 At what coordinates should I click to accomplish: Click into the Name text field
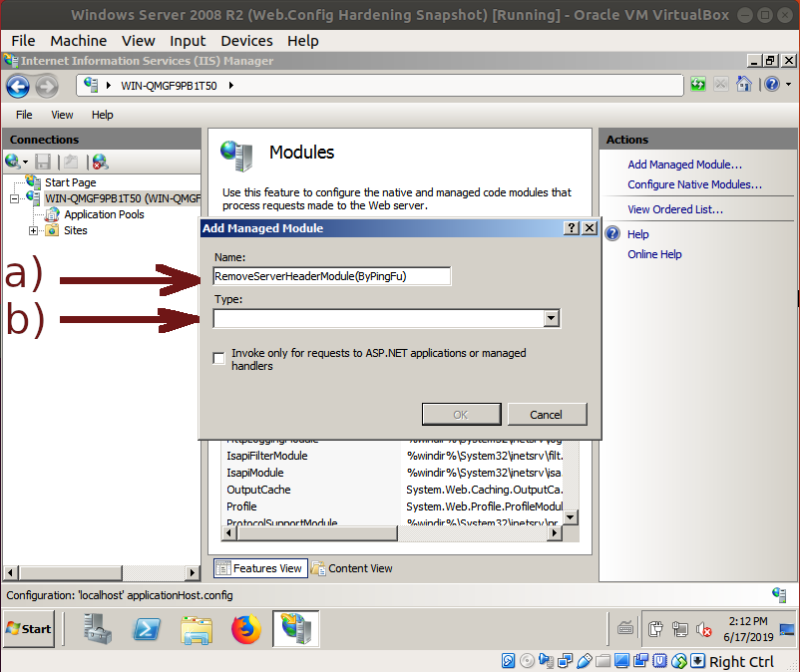pyautogui.click(x=332, y=276)
